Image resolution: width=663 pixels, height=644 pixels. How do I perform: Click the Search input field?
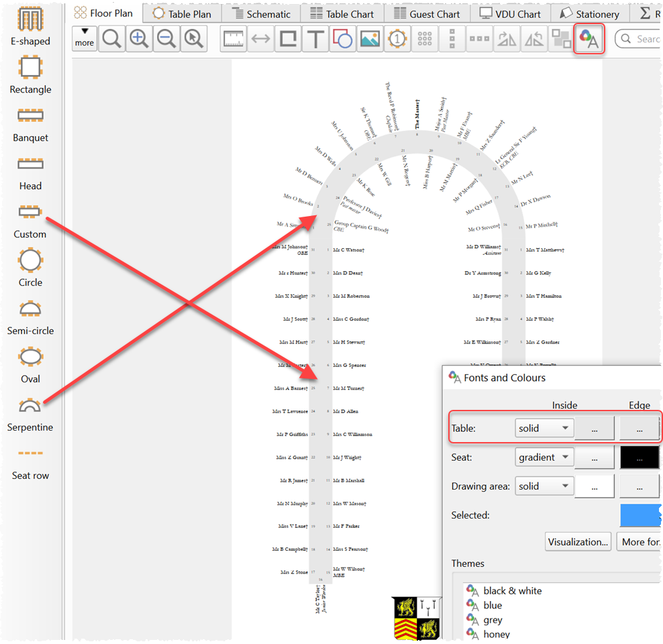point(644,40)
